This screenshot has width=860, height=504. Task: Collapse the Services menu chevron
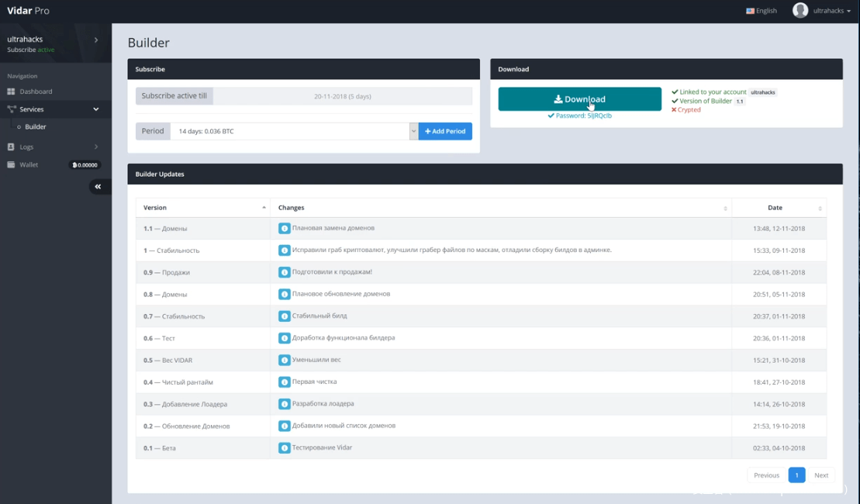tap(96, 109)
